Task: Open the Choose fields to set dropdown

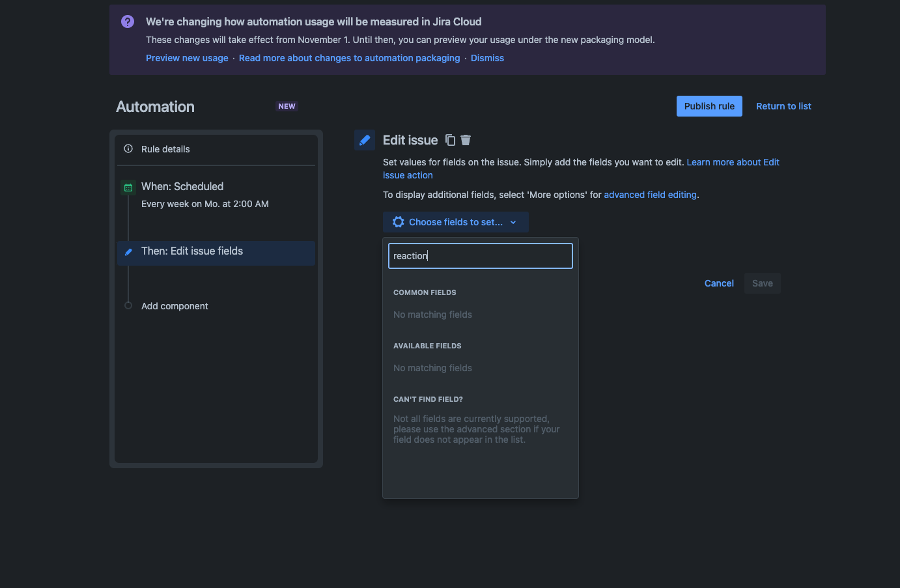Action: (456, 221)
